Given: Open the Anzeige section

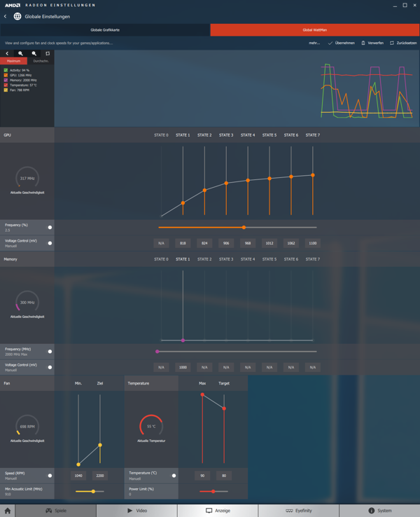Looking at the screenshot, I should point(218,511).
